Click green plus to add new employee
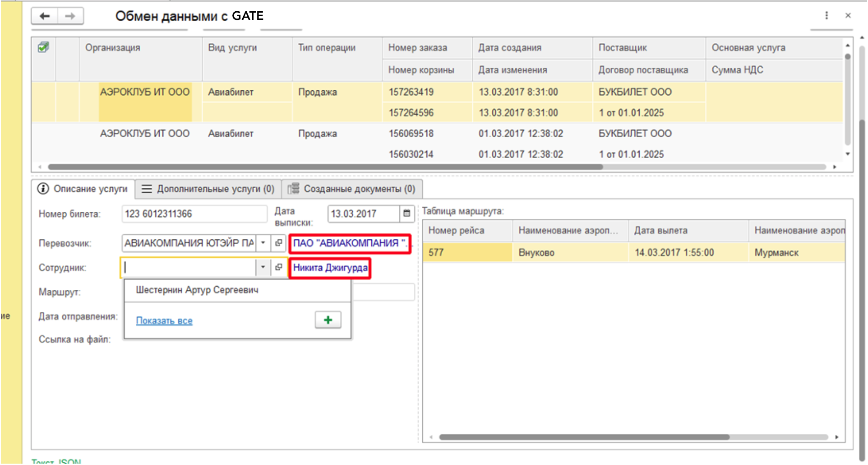 pos(328,320)
